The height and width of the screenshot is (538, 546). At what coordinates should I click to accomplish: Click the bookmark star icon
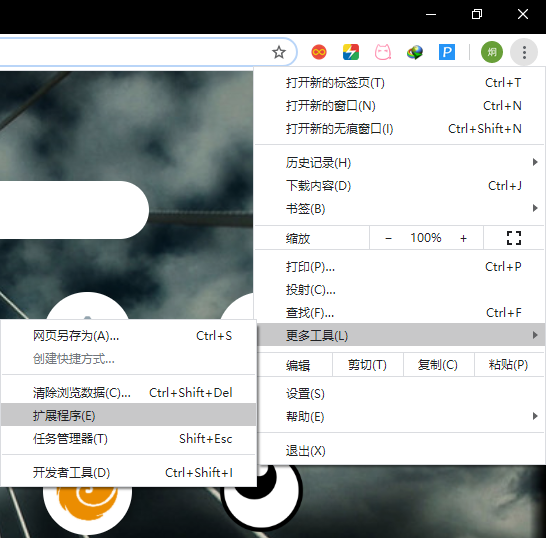(279, 52)
